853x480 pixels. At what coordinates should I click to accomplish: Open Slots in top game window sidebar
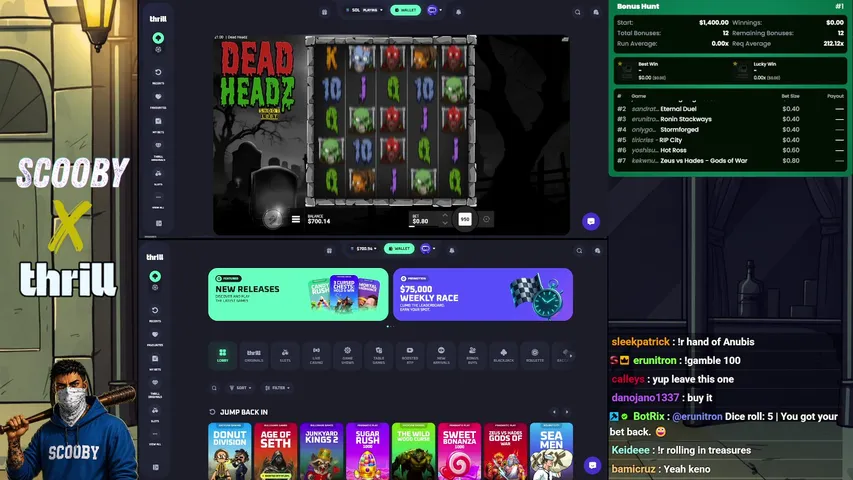(x=158, y=177)
